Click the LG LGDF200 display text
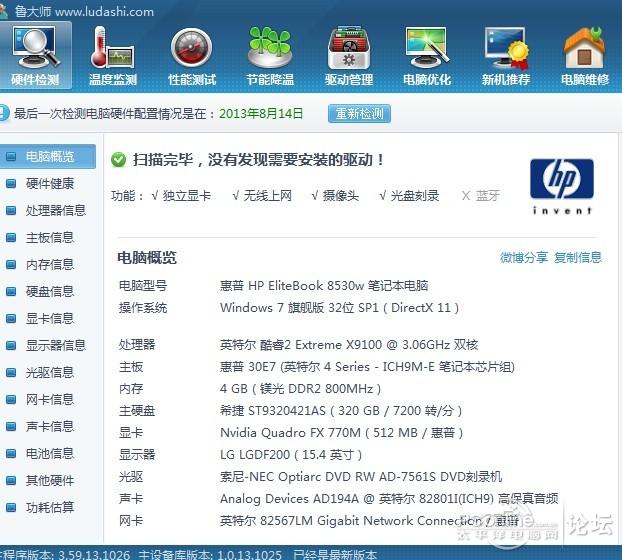The height and width of the screenshot is (560, 622). coord(291,455)
